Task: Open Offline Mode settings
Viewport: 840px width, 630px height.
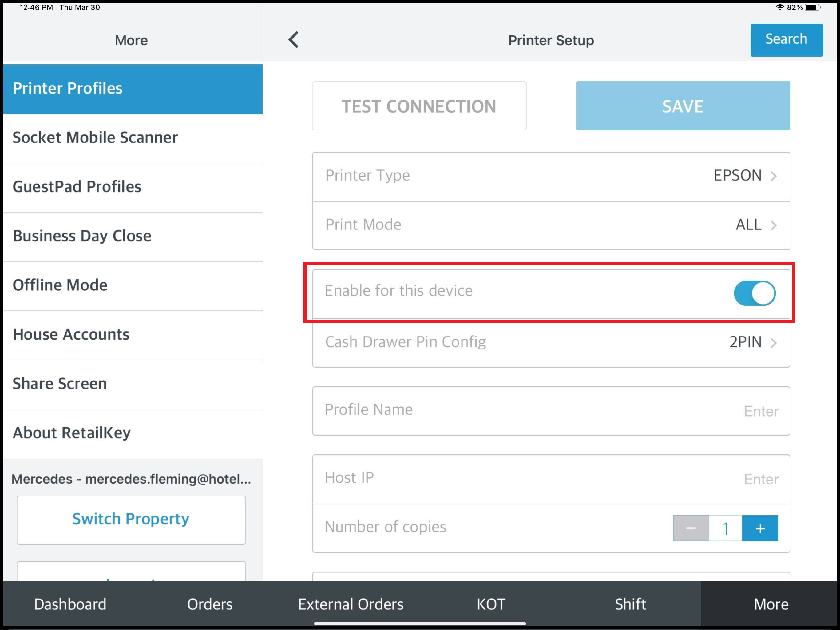Action: click(60, 285)
